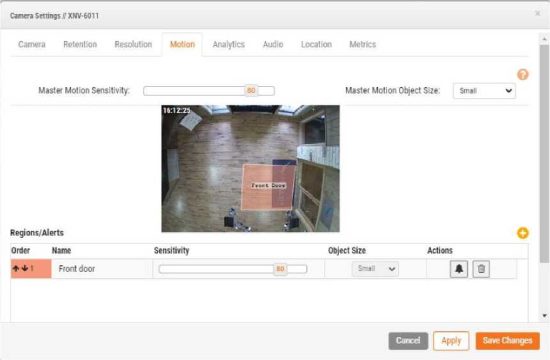The width and height of the screenshot is (550, 360).
Task: Close the Camera Settings dialog
Action: [x=537, y=13]
